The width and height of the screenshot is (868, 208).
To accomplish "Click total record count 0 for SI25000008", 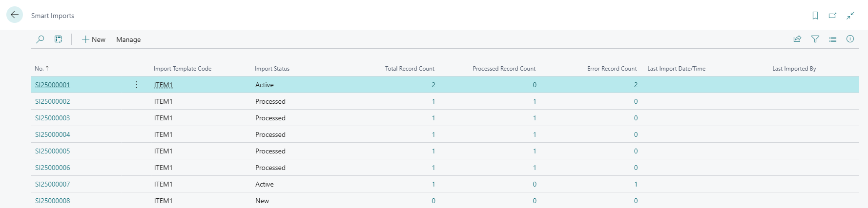I will point(433,201).
